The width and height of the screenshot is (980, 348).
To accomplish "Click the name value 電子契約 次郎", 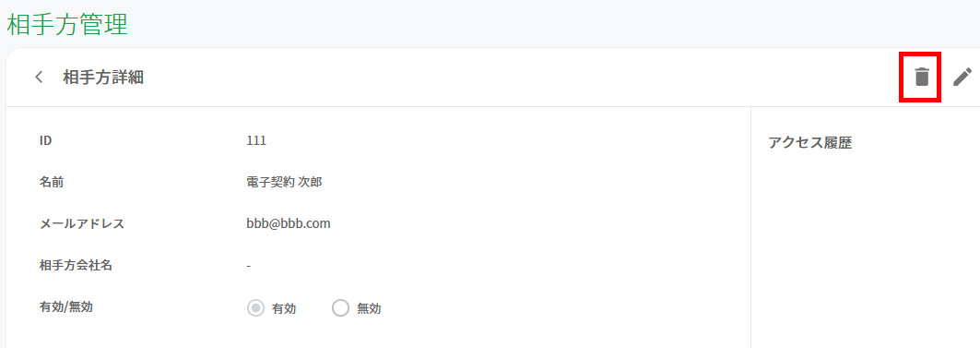I will tap(284, 182).
